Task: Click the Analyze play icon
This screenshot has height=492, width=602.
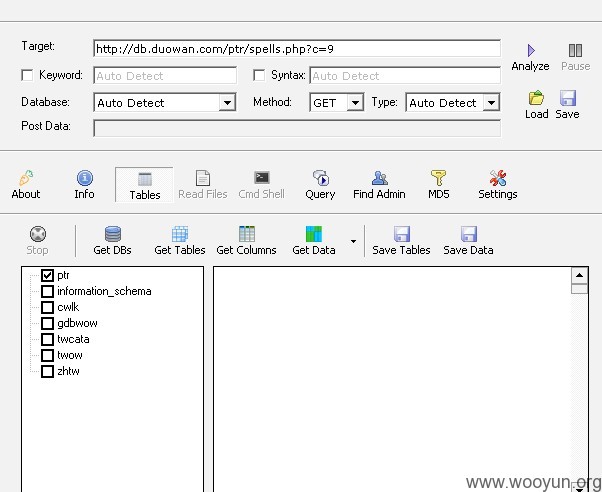Action: point(531,50)
